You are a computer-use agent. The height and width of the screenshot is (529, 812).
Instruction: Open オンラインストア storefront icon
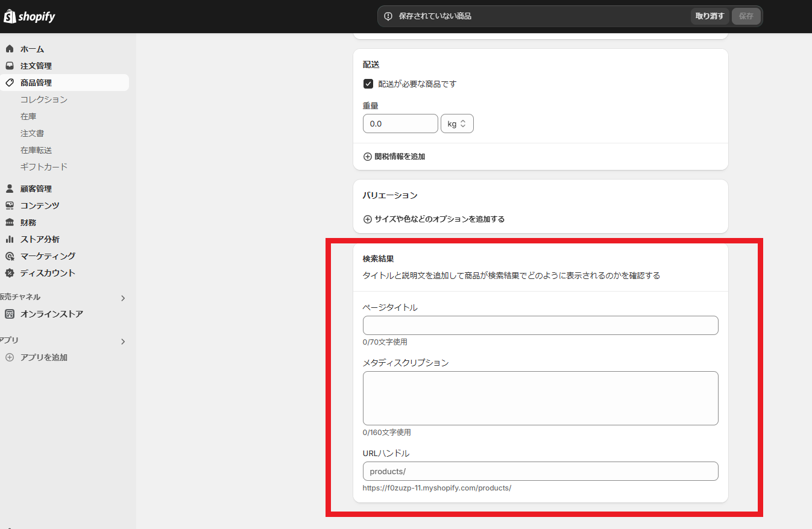click(10, 314)
